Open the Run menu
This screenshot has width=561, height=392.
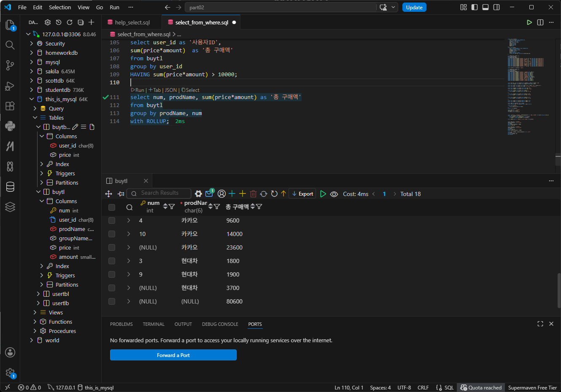pos(114,7)
